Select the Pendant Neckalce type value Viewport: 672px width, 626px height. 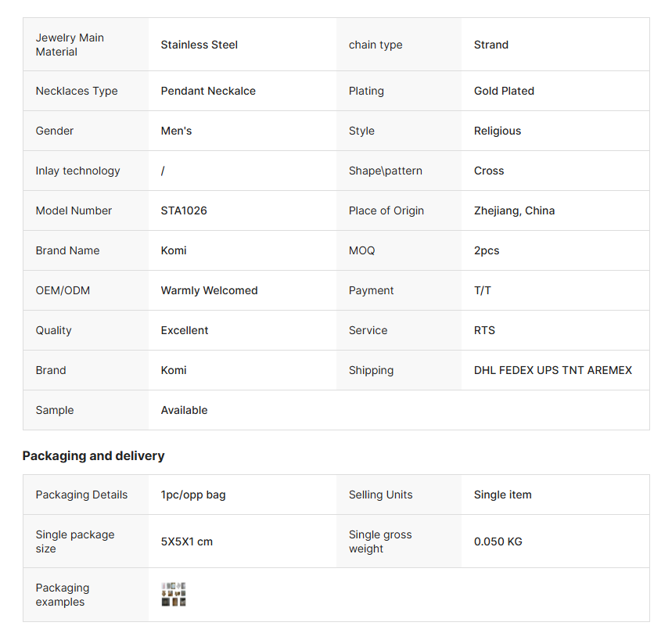pos(208,91)
